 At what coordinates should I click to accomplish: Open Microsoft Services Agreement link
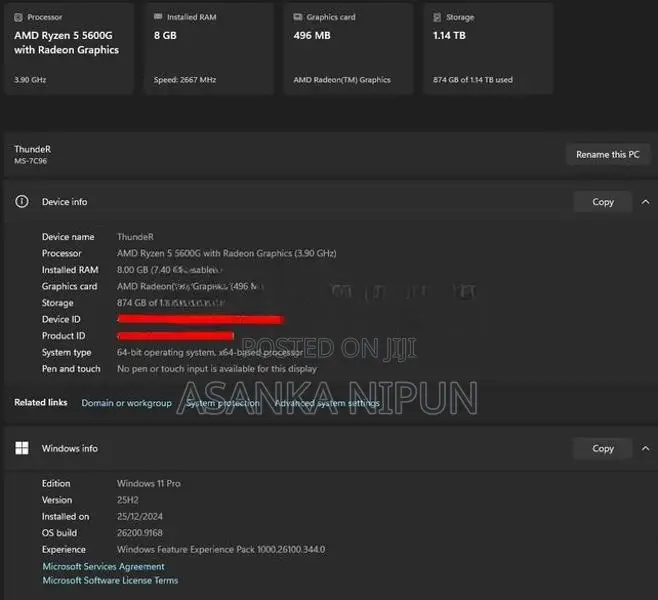103,566
